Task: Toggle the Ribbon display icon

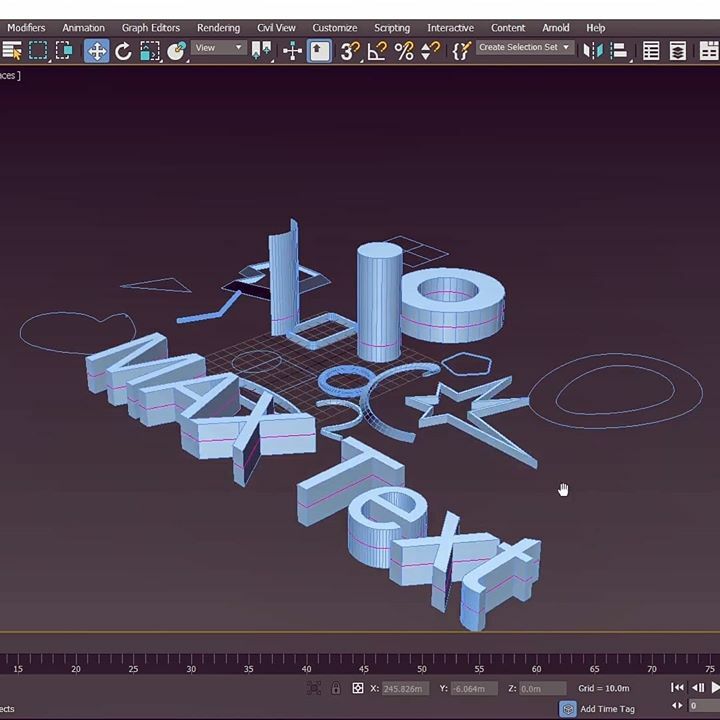Action: pos(709,51)
